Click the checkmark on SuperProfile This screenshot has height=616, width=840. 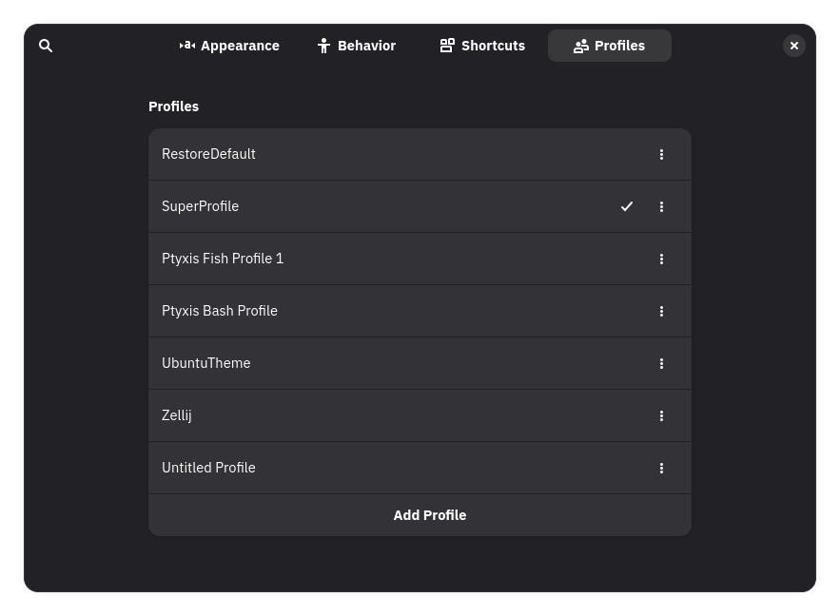(626, 206)
